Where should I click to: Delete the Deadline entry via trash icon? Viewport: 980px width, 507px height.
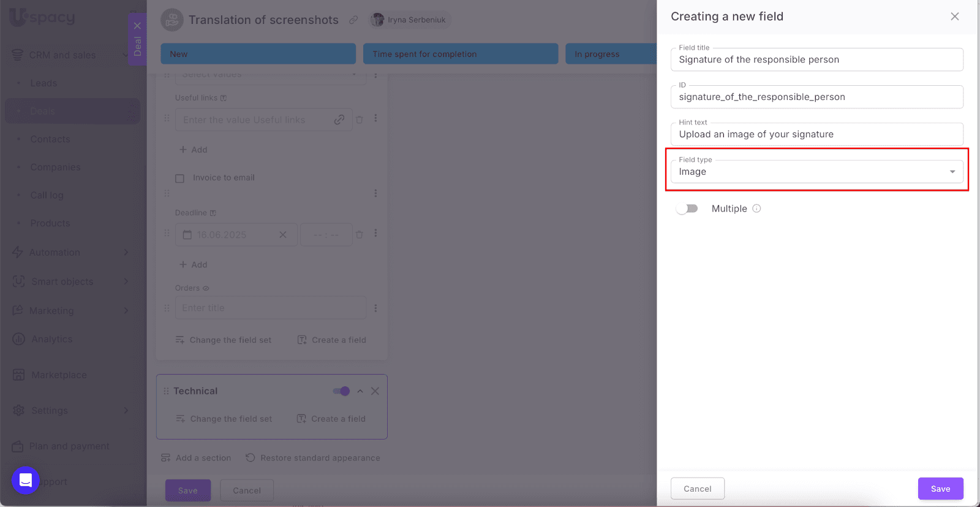360,235
